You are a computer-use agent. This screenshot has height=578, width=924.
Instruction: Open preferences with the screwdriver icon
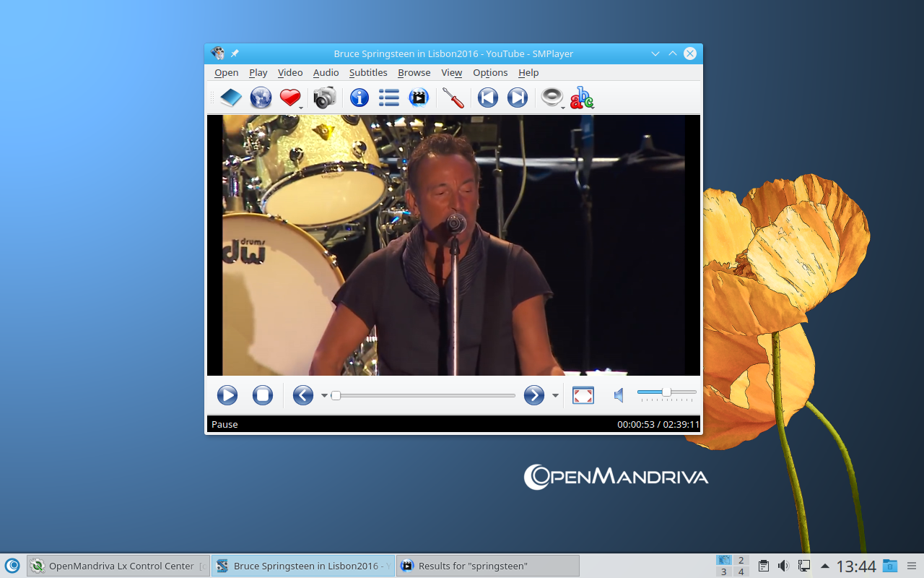click(453, 98)
